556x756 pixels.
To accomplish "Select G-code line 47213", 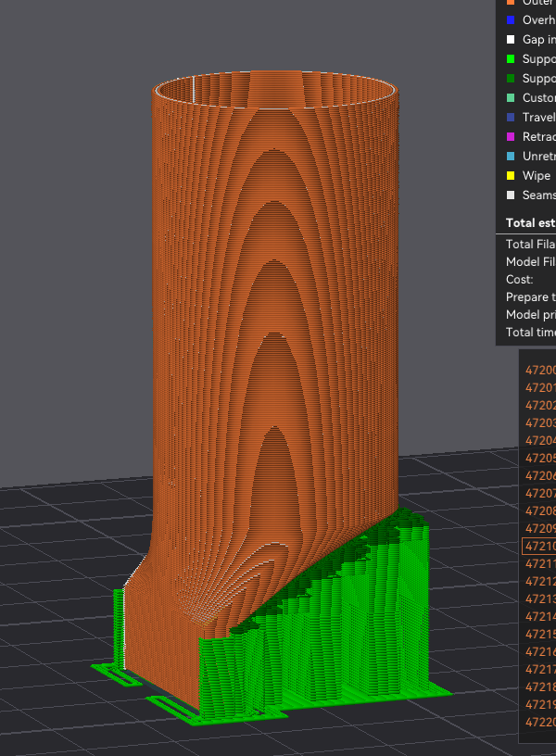I will (540, 598).
